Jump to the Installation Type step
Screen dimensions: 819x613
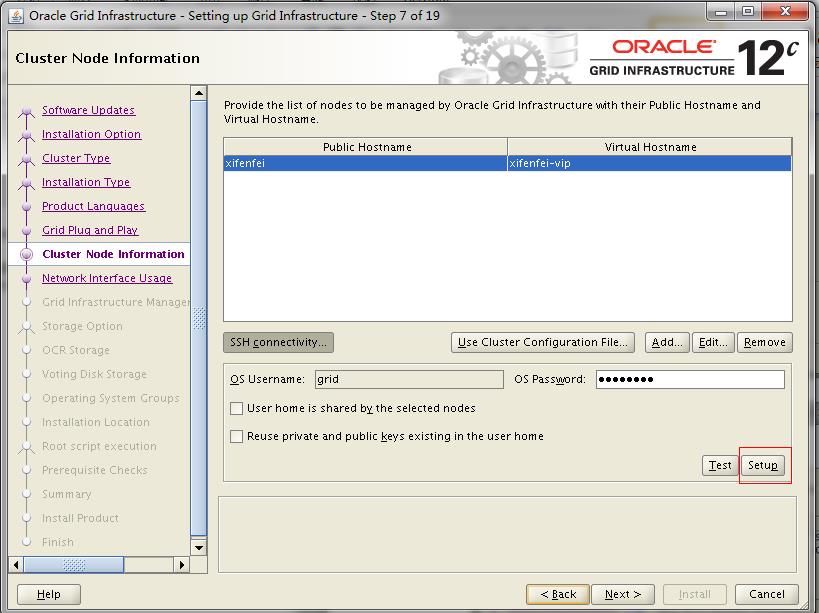(x=86, y=182)
